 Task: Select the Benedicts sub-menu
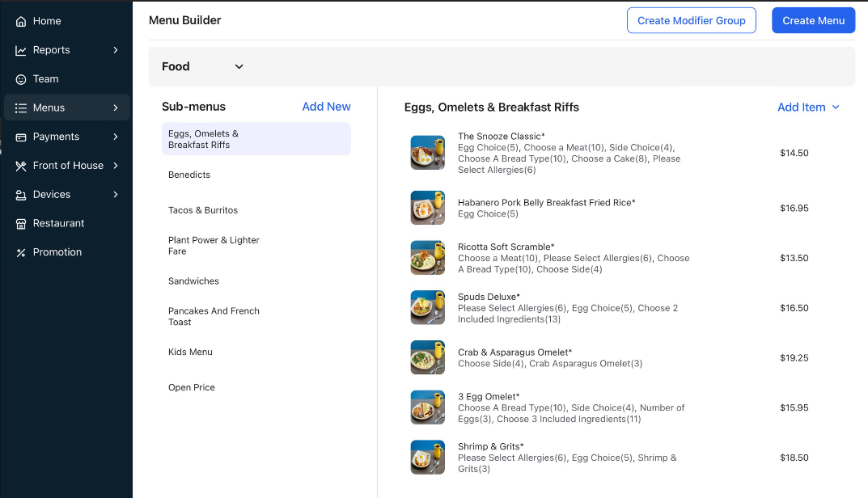pyautogui.click(x=189, y=175)
